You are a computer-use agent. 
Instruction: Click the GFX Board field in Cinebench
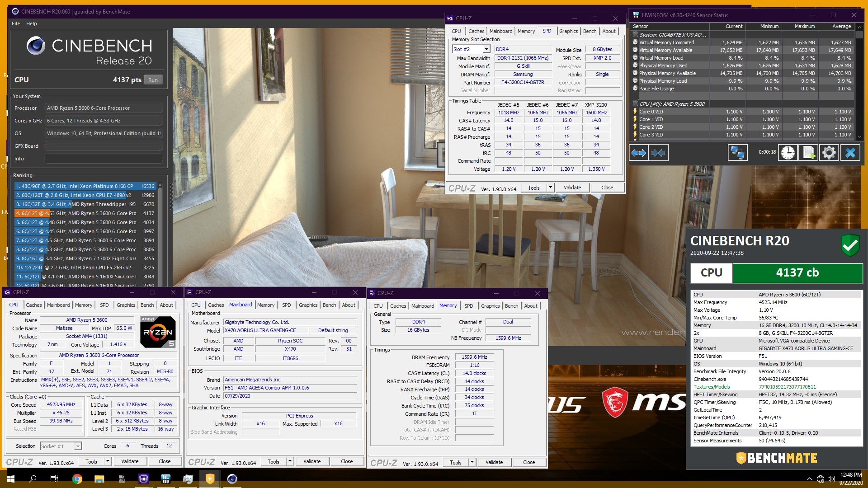click(x=104, y=146)
